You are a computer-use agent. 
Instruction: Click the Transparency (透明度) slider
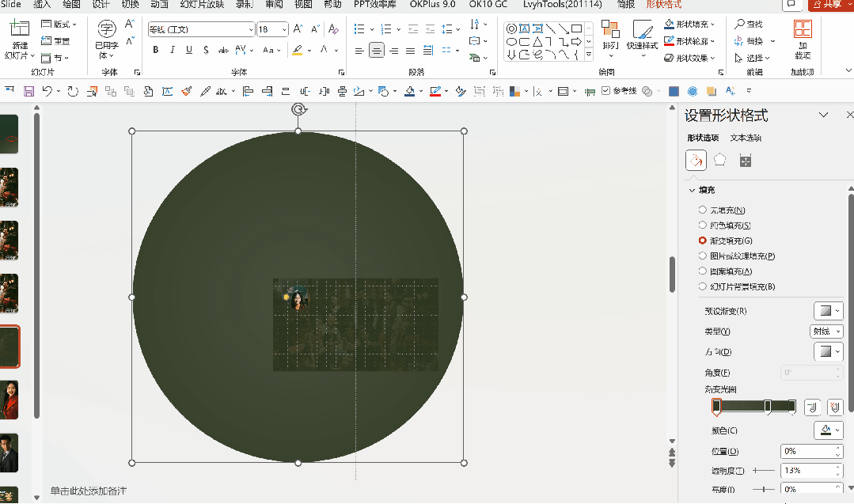764,470
